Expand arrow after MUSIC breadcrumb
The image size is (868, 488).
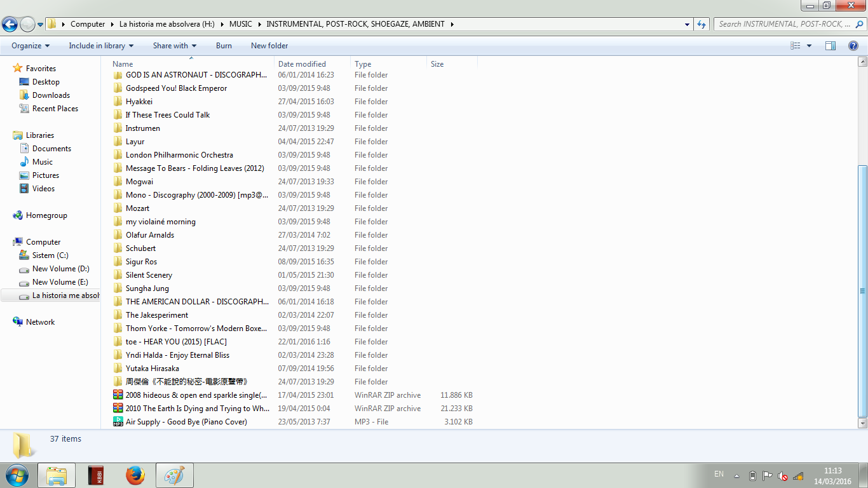coord(259,24)
